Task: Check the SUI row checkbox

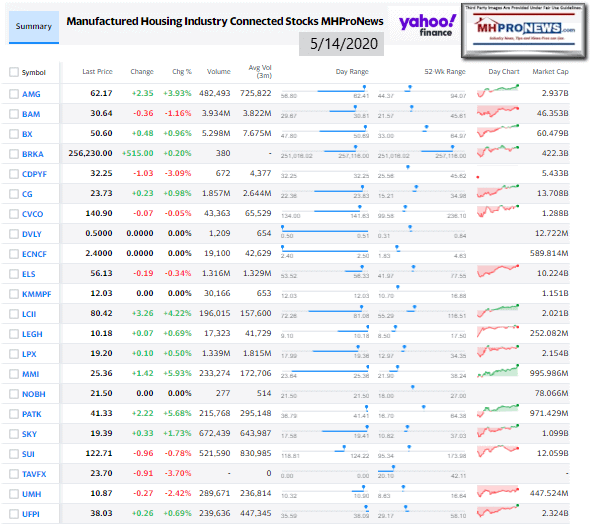Action: [x=14, y=454]
